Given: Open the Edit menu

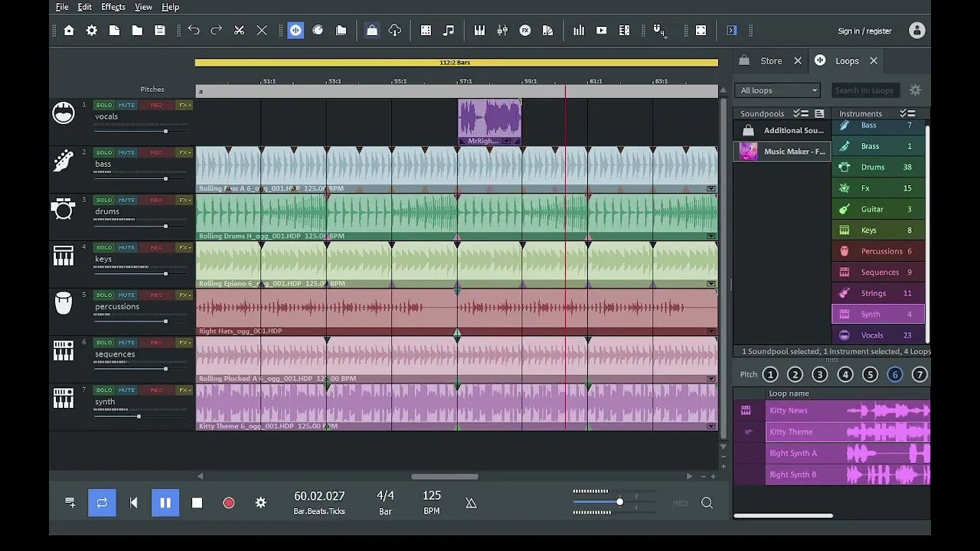Looking at the screenshot, I should [85, 7].
